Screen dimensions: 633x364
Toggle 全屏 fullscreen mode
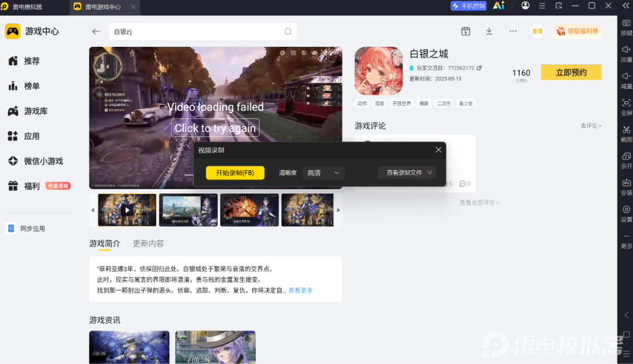626,107
